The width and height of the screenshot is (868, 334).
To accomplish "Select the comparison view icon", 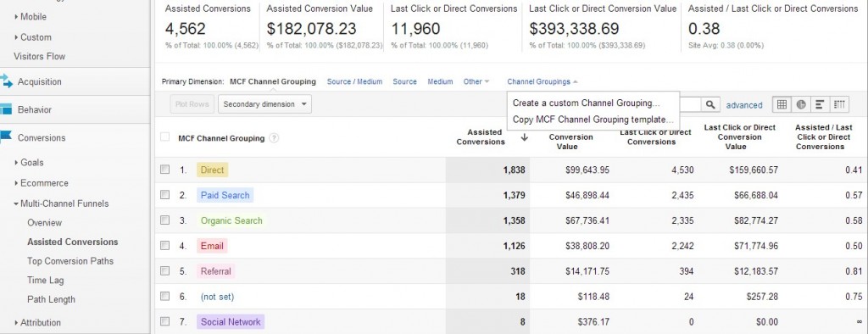I will click(x=839, y=104).
